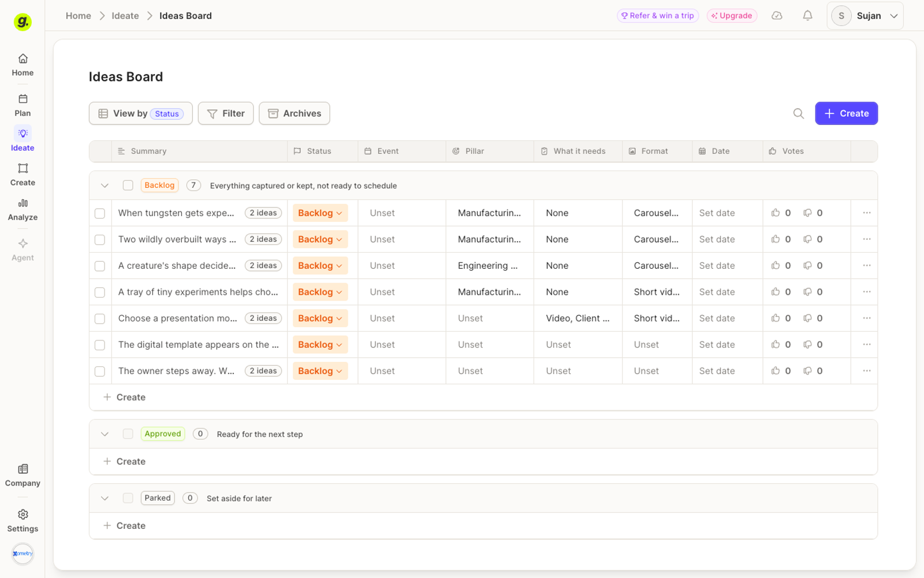This screenshot has width=924, height=578.
Task: Open Company section in sidebar
Action: coord(23,475)
